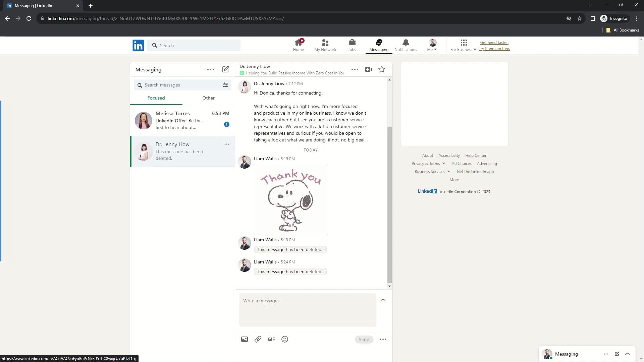Go back in browser
Image resolution: width=644 pixels, height=362 pixels.
(x=7, y=18)
